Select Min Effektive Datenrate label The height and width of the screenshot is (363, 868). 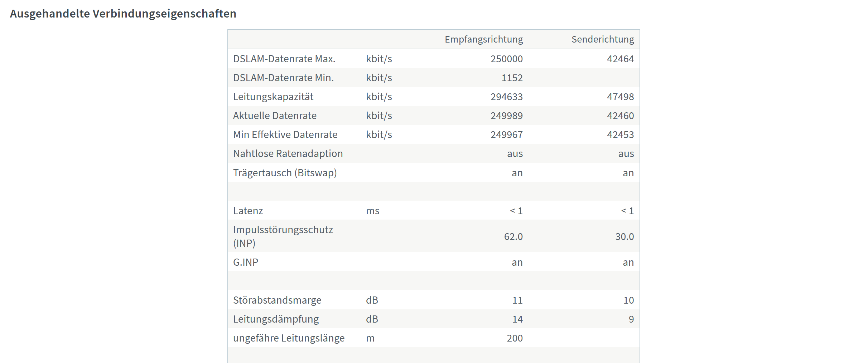point(285,134)
